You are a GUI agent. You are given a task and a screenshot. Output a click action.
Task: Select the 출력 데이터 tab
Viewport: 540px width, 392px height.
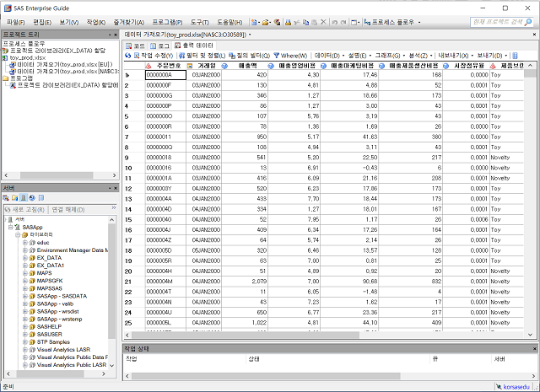[194, 46]
